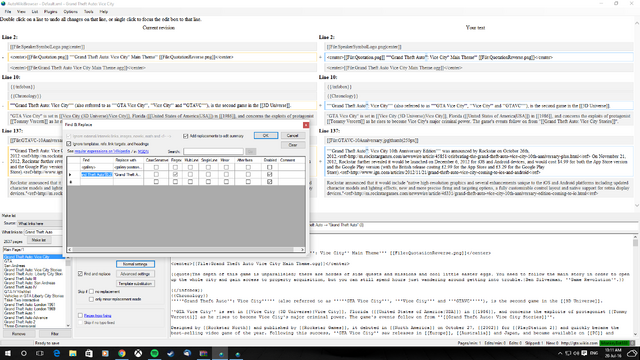Screen dimensions: 640x360
Task: Launch Google Chrome from the taskbar
Action: (122, 353)
